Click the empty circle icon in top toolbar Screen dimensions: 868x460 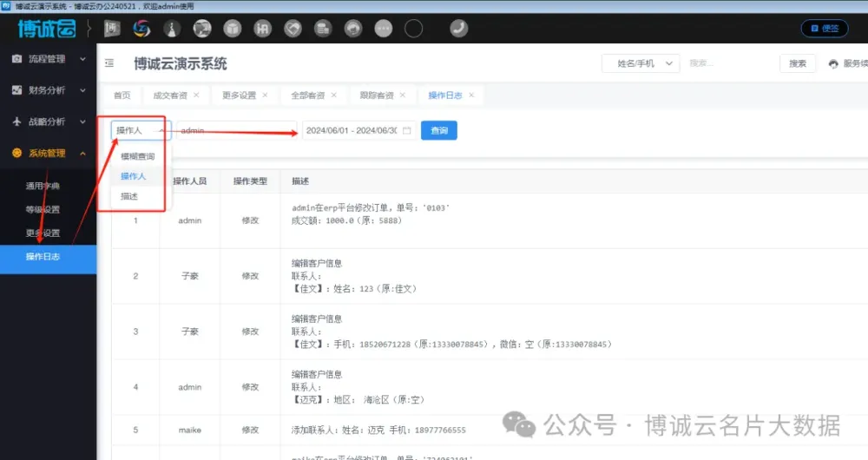point(413,28)
